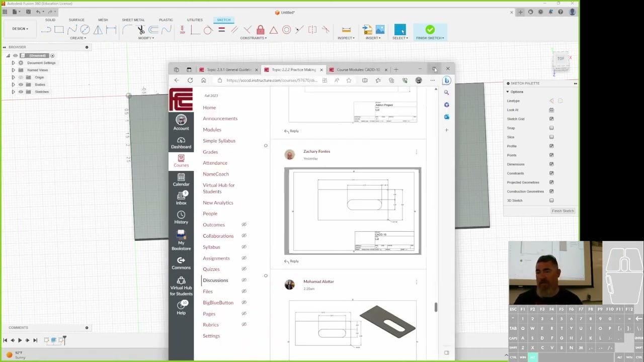
Task: Choose the Sketch Dimension tool
Action: (111, 30)
